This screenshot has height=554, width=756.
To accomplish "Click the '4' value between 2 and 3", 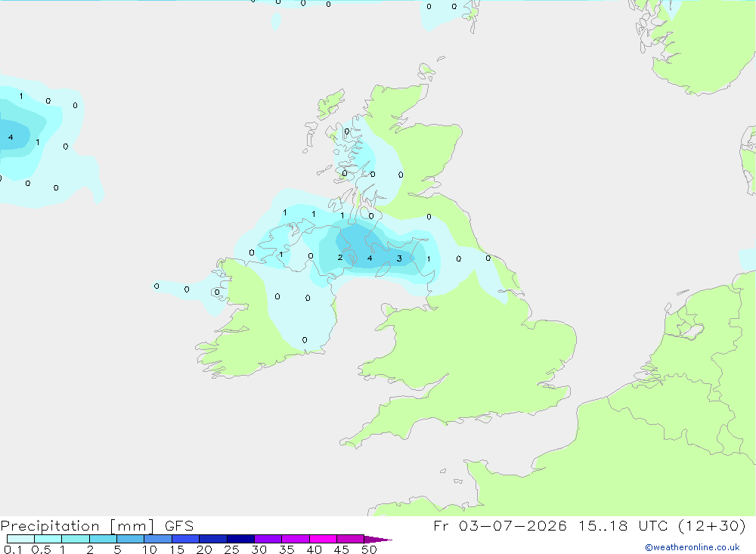I will [x=370, y=258].
